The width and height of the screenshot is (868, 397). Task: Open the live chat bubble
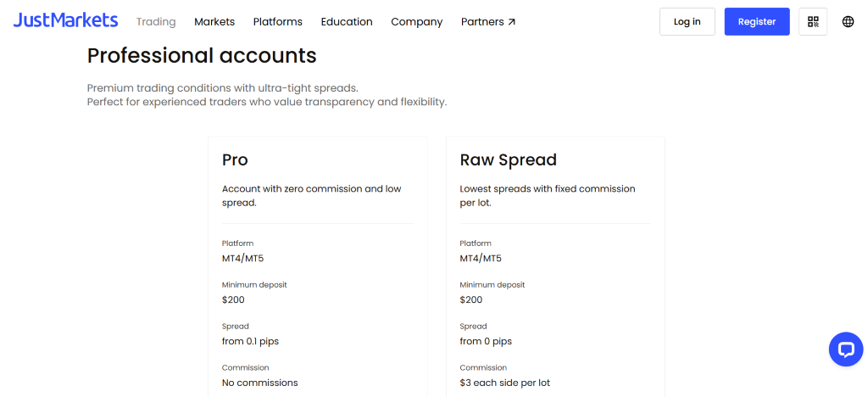pos(846,349)
